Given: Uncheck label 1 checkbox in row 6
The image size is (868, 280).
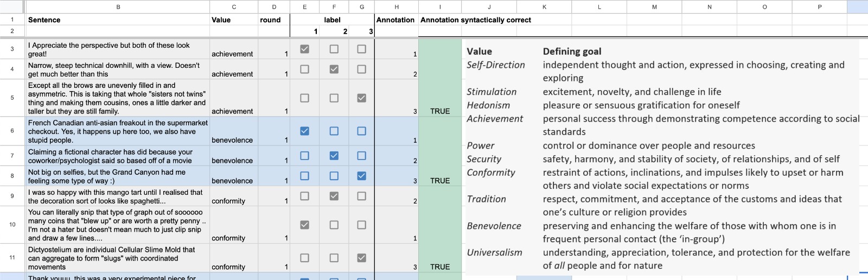Looking at the screenshot, I should coord(305,131).
